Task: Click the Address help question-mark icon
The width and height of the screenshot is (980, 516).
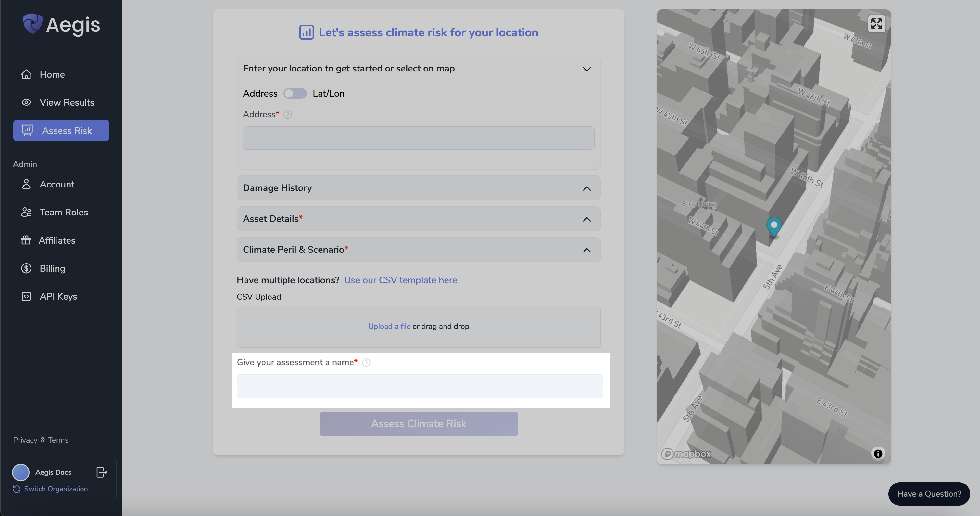Action: (x=288, y=115)
